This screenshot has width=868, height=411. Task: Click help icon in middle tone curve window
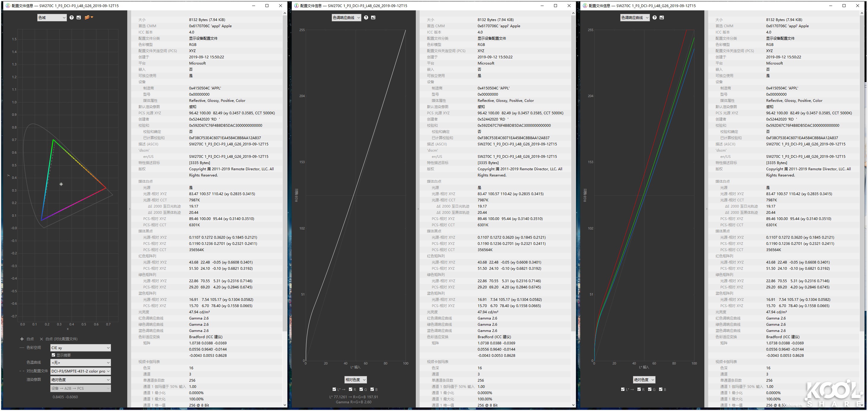[x=366, y=17]
